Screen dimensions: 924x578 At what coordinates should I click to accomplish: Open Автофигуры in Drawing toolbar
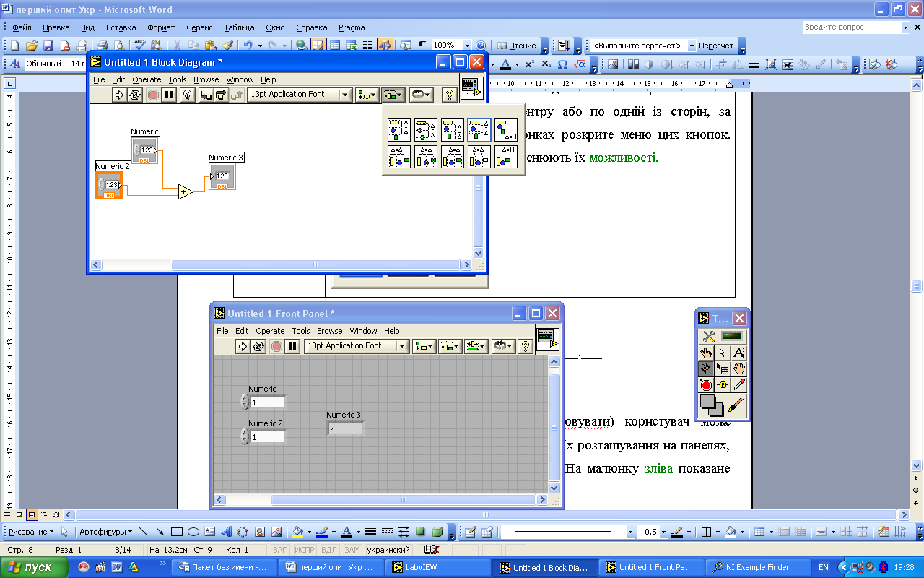(105, 532)
